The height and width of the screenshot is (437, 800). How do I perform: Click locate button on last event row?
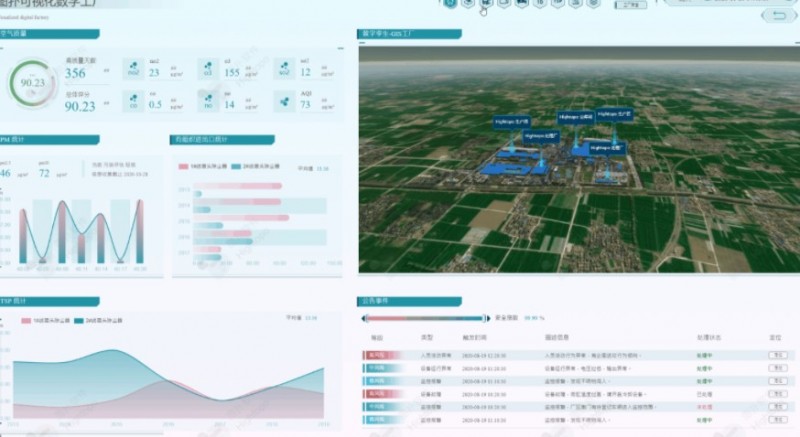[776, 421]
